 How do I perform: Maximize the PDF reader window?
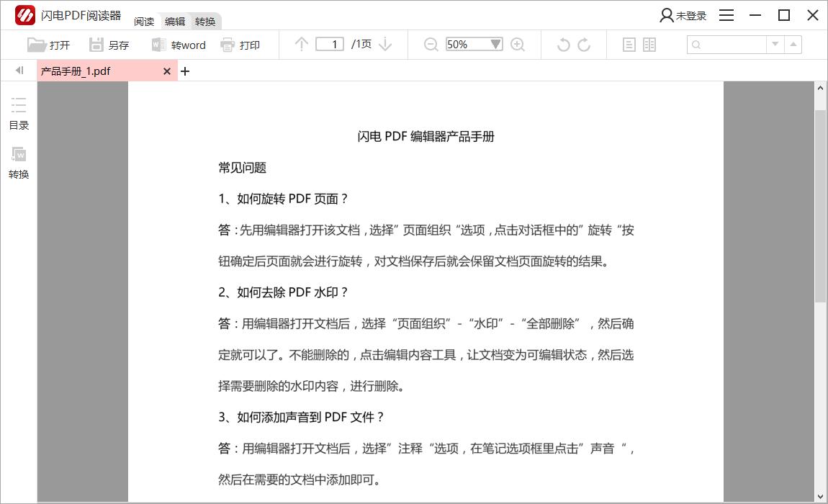784,15
